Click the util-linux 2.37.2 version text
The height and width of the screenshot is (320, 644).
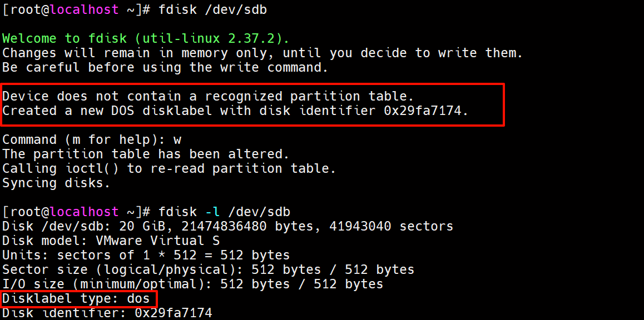point(228,39)
